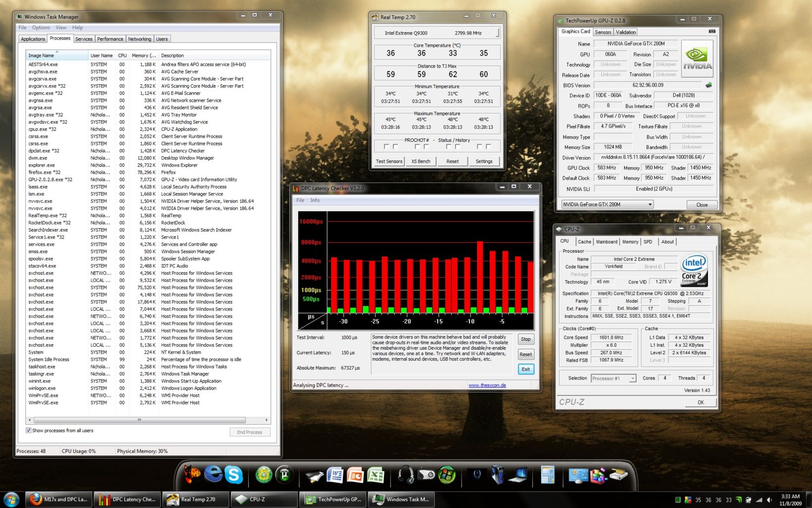The height and width of the screenshot is (508, 812).
Task: Sort Task Manager by CPU column
Action: click(x=122, y=55)
